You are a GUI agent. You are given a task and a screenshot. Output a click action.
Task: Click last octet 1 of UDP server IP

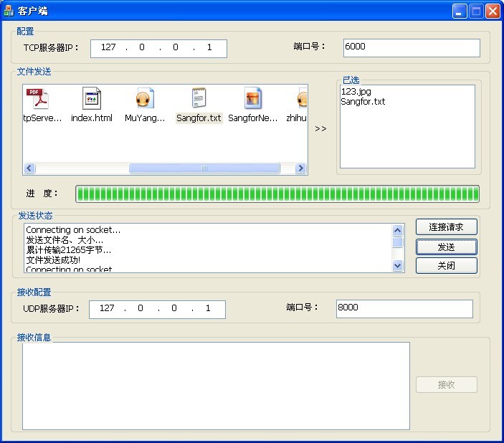click(208, 308)
